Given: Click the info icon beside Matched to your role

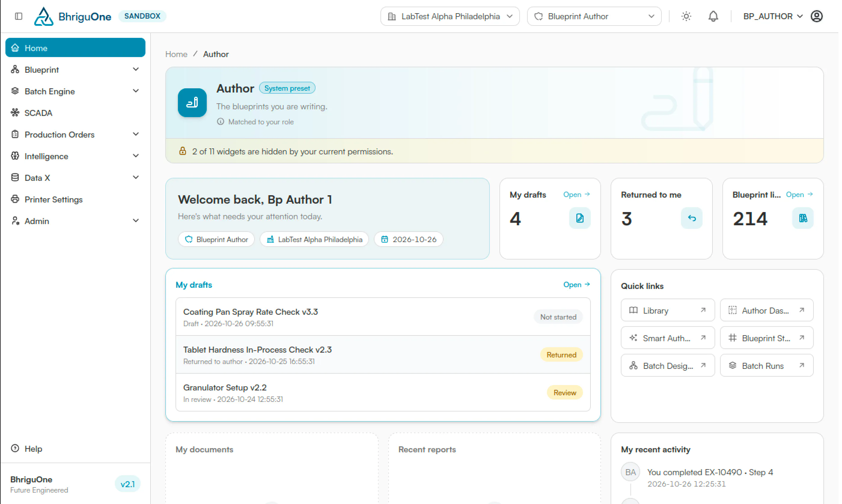Looking at the screenshot, I should (x=221, y=122).
